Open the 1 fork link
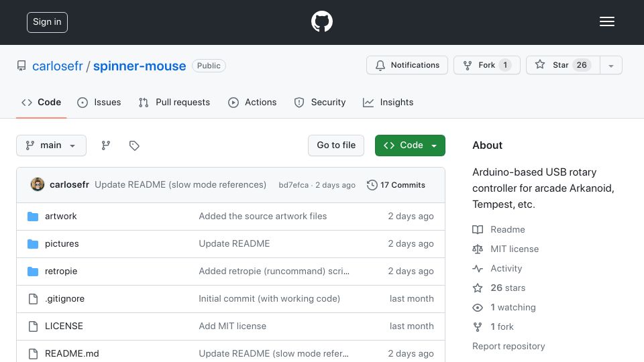Image resolution: width=644 pixels, height=362 pixels. pos(502,326)
